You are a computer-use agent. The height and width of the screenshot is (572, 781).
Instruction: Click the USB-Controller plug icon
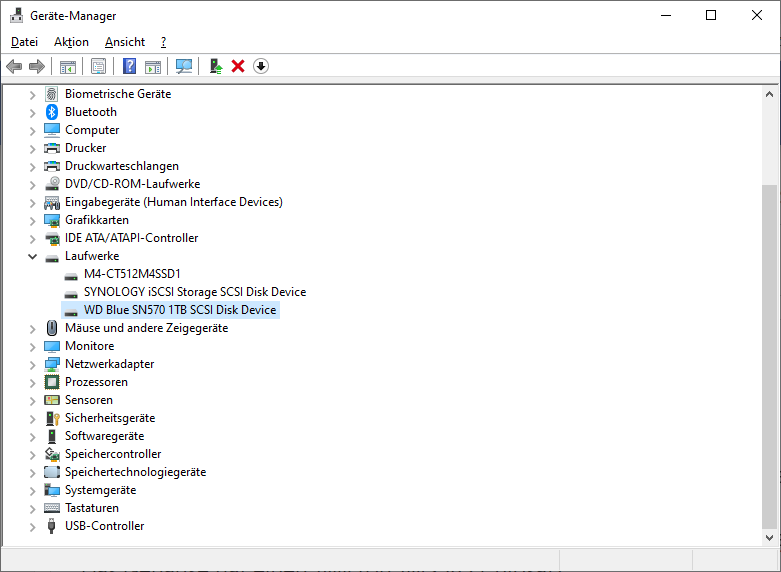[51, 526]
